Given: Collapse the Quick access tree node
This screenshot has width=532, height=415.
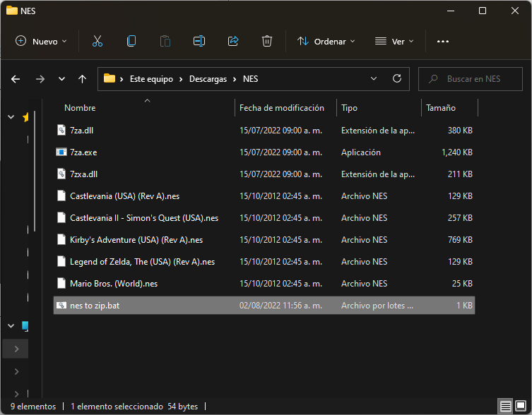Looking at the screenshot, I should (x=11, y=117).
